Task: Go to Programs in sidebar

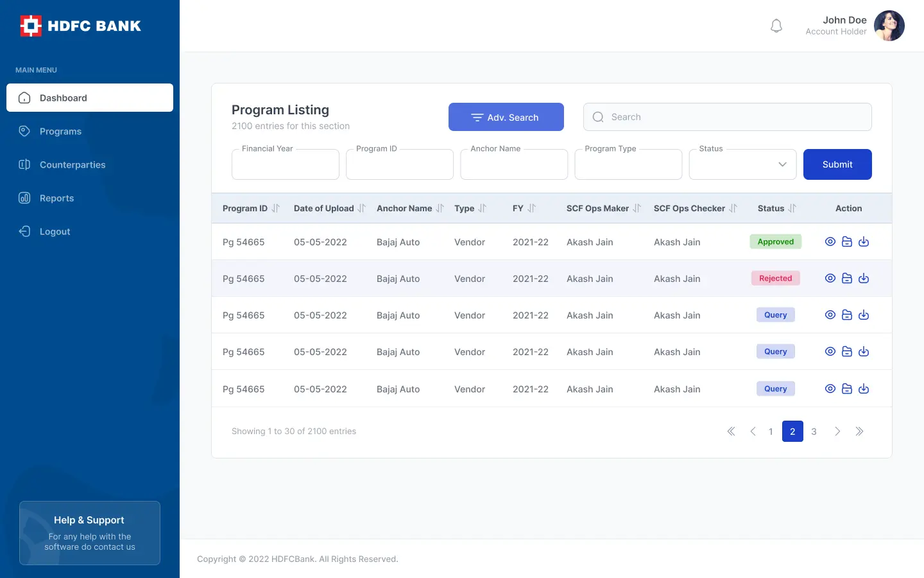Action: [90, 131]
